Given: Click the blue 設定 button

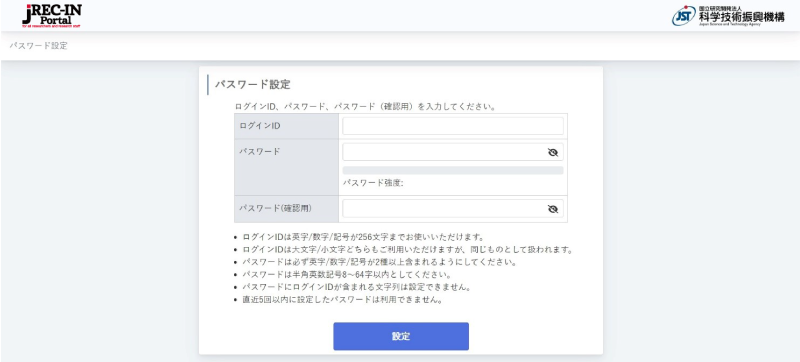Looking at the screenshot, I should tap(401, 337).
